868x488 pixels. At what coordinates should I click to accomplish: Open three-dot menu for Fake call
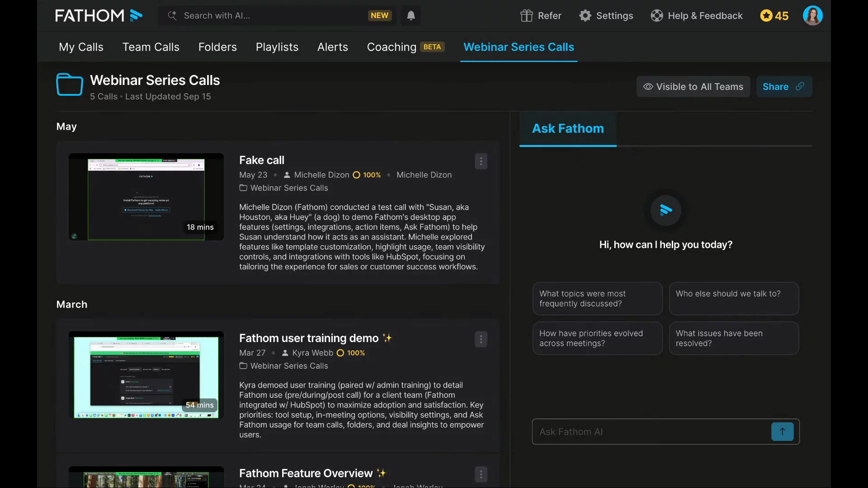(481, 161)
